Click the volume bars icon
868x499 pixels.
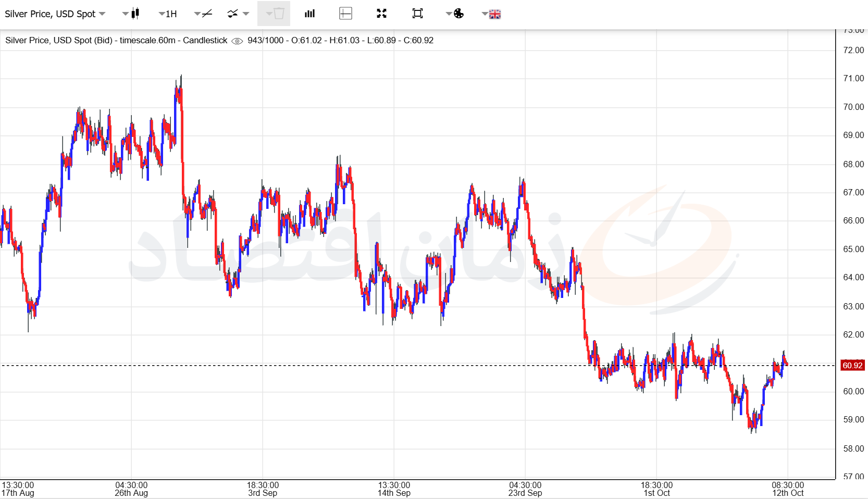click(310, 14)
